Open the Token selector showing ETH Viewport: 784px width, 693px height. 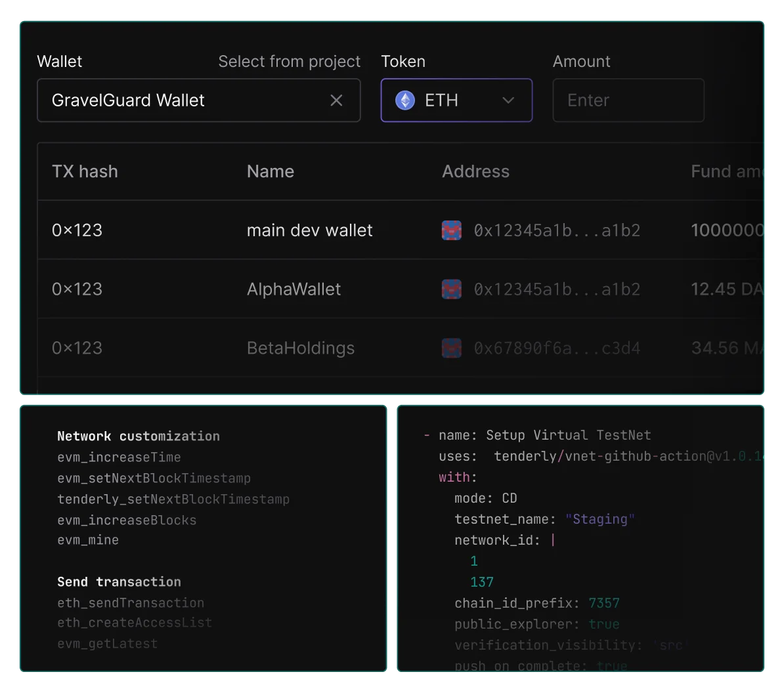[456, 100]
